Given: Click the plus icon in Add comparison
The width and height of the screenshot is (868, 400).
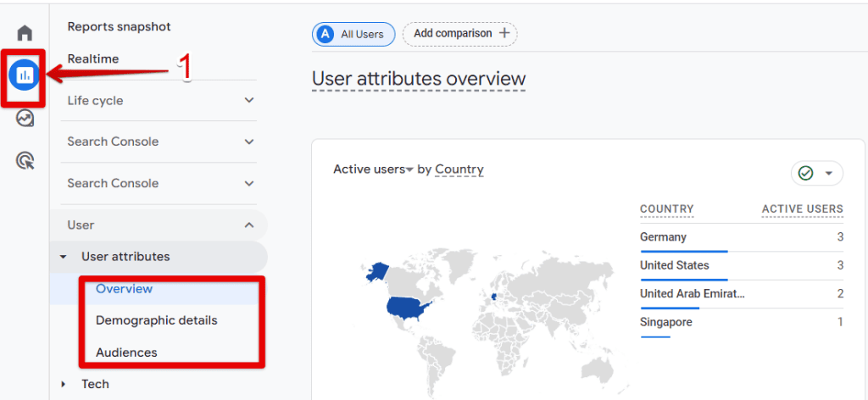Looking at the screenshot, I should (504, 33).
